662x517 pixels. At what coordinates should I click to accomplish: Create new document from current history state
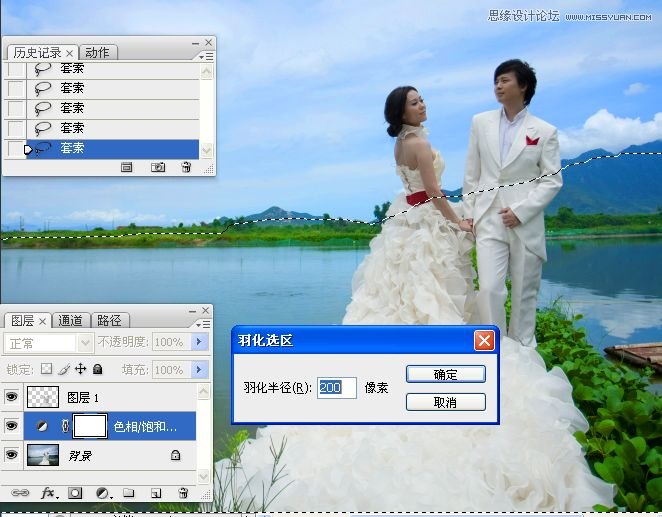pos(126,167)
